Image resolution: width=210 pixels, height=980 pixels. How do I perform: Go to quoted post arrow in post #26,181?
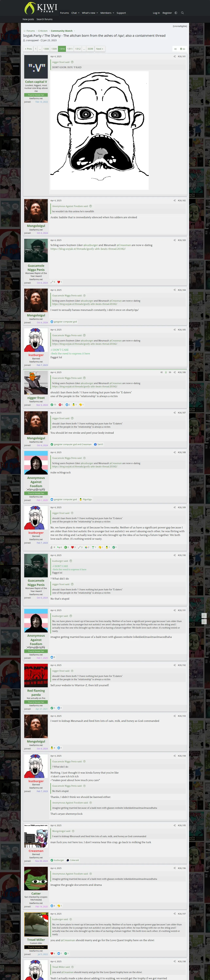pyautogui.click(x=72, y=62)
